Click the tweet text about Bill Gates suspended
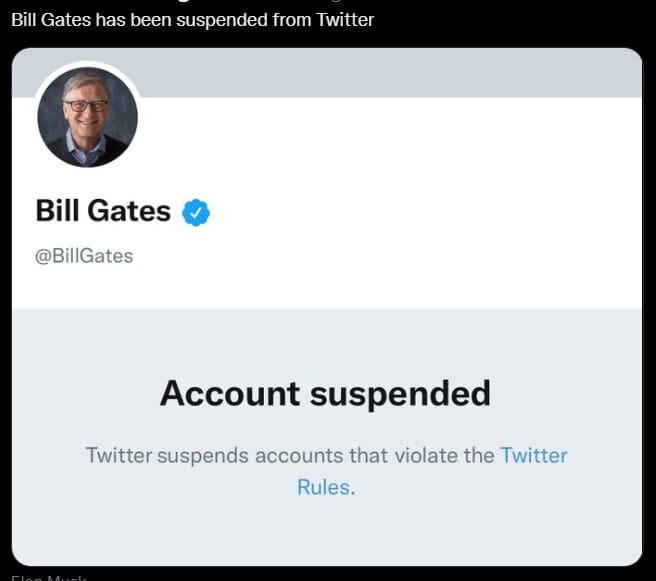Screen dimensions: 656x581 click(x=192, y=20)
